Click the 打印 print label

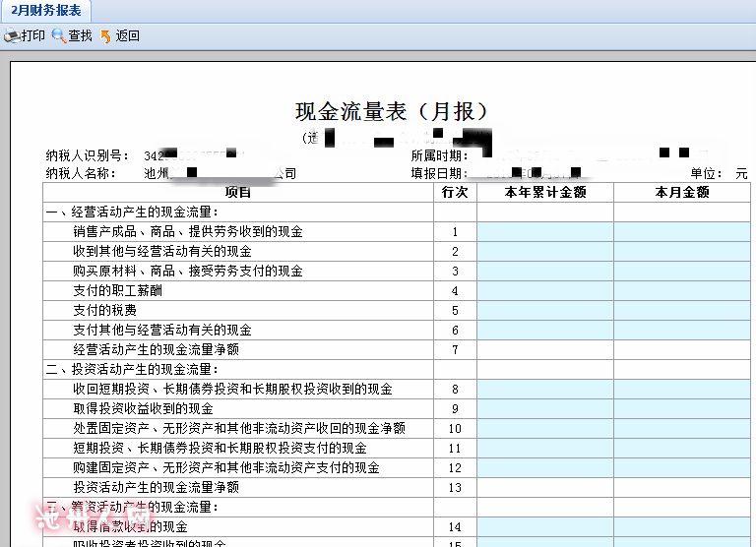click(x=32, y=35)
